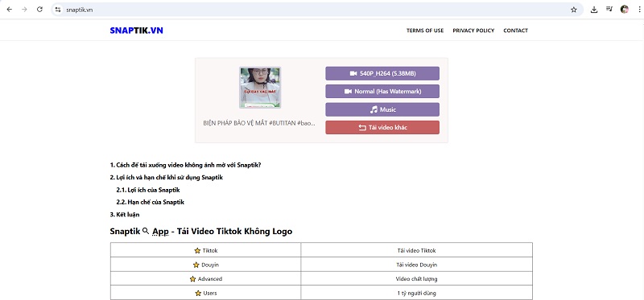View site information icon in address bar
Viewport: 644px width, 300px height.
(x=58, y=10)
